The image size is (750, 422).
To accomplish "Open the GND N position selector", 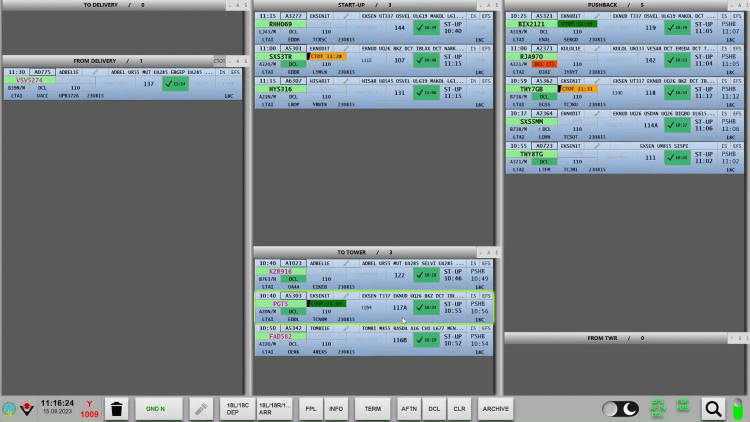I will [x=156, y=409].
